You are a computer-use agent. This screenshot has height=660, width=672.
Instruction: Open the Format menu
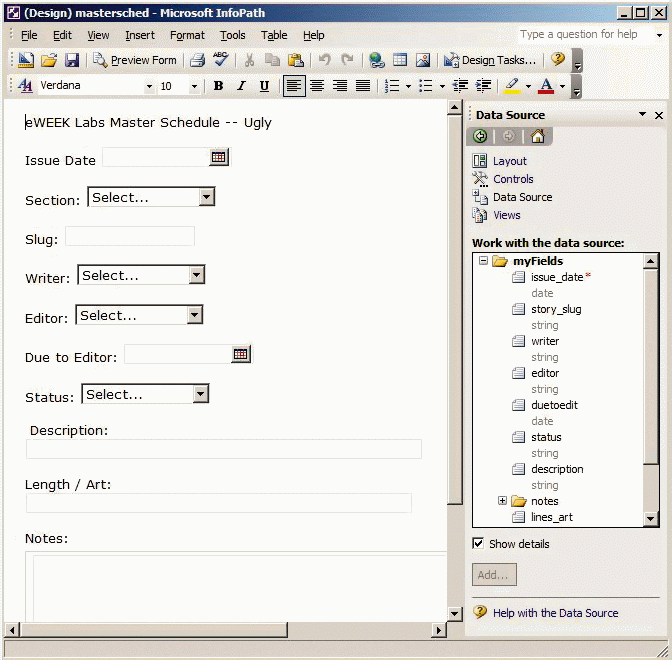[187, 35]
